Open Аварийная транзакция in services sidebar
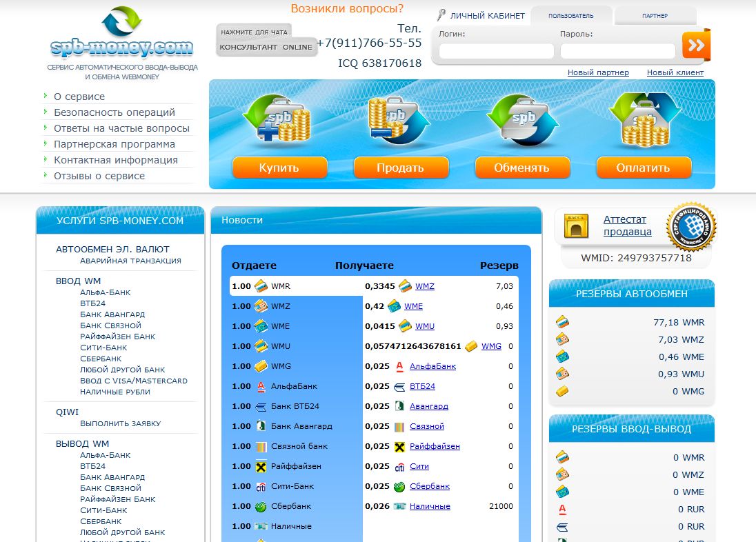756x542 pixels. point(130,261)
